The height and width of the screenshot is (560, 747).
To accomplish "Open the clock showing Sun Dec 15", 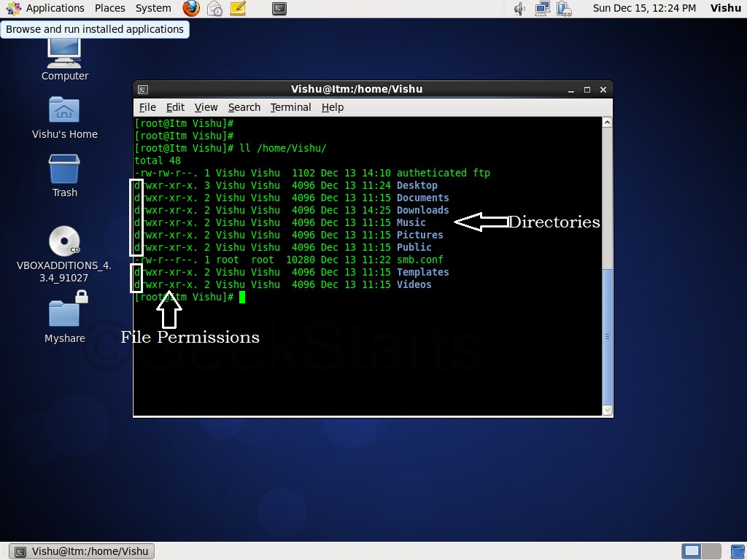I will coord(644,8).
